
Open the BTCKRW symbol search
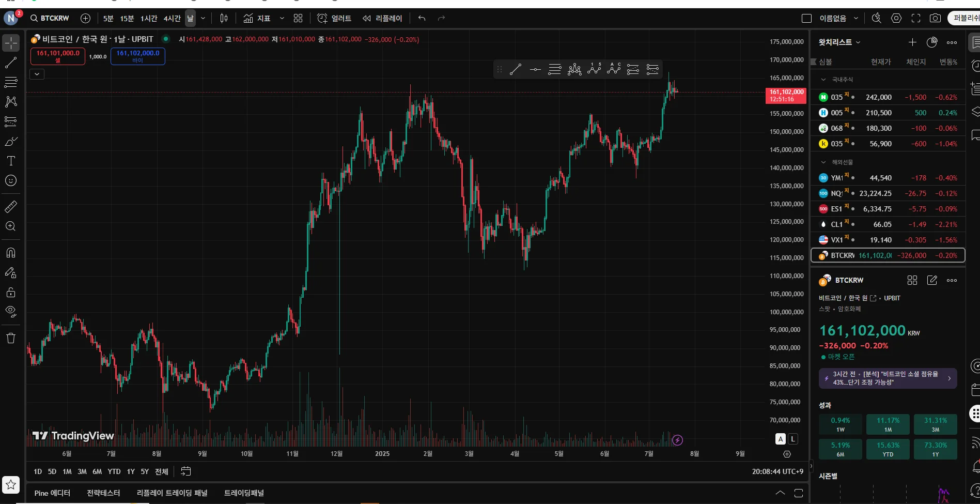[50, 18]
